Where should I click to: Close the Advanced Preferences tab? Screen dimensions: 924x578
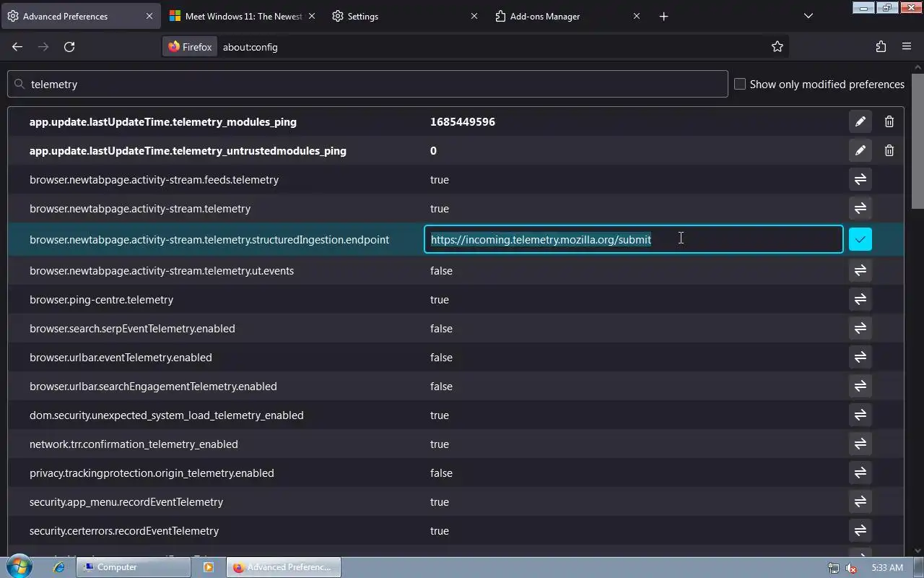pos(149,16)
